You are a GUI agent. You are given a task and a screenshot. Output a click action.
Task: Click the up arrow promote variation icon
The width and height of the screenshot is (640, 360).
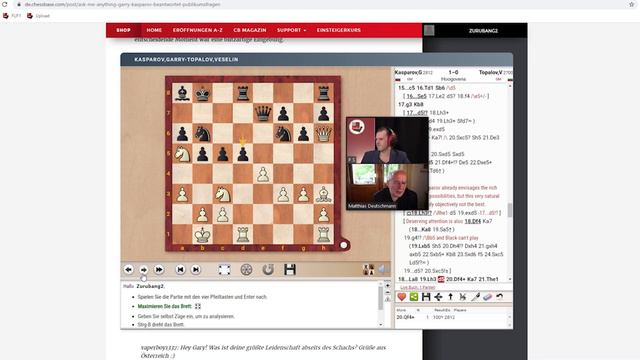click(x=451, y=297)
